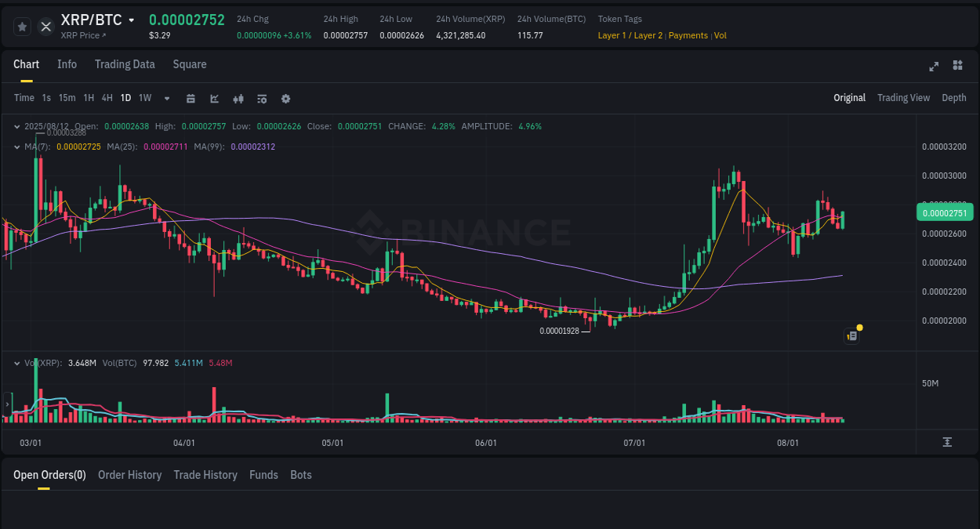Switch chart to Depth view

pos(954,98)
